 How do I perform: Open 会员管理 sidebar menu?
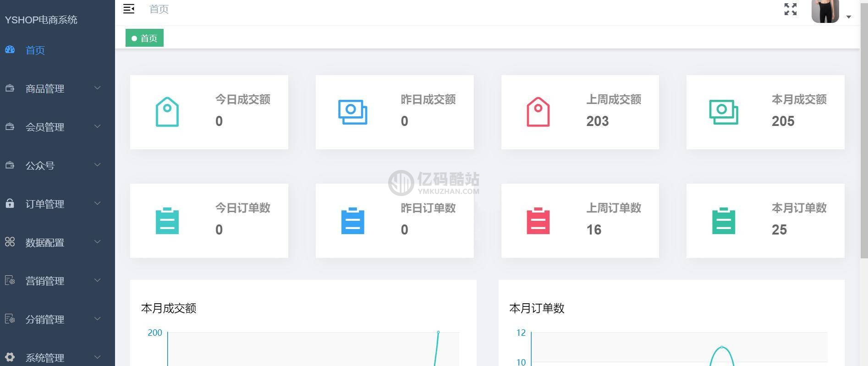[57, 127]
